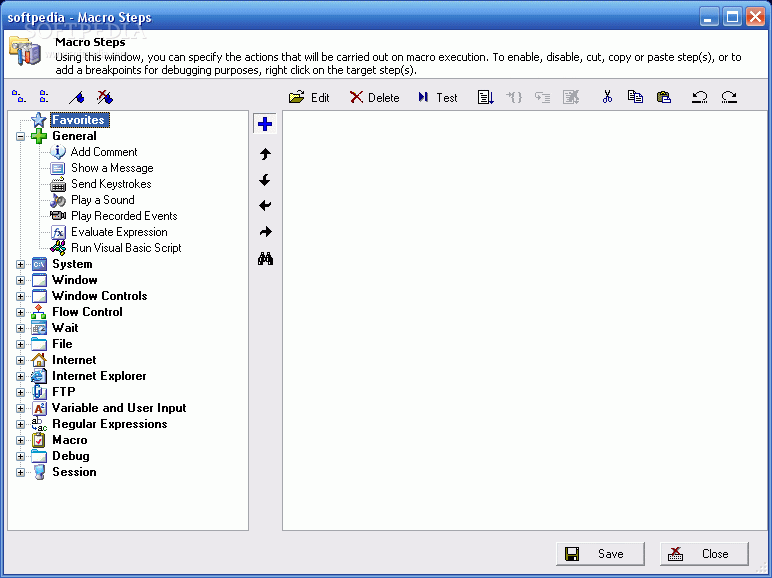772x578 pixels.
Task: Select the Regular Expressions tree label
Action: 109,424
